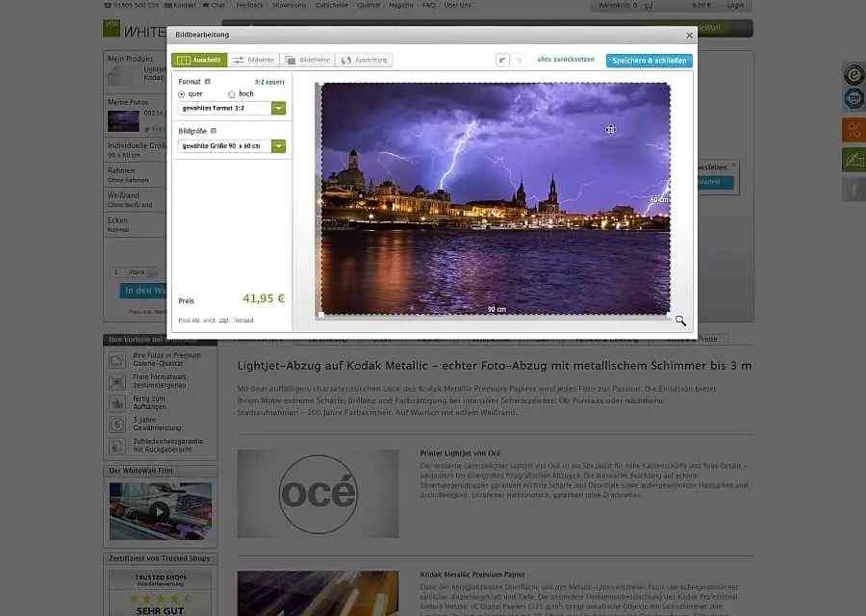Select the quer orientation radio button

(181, 94)
